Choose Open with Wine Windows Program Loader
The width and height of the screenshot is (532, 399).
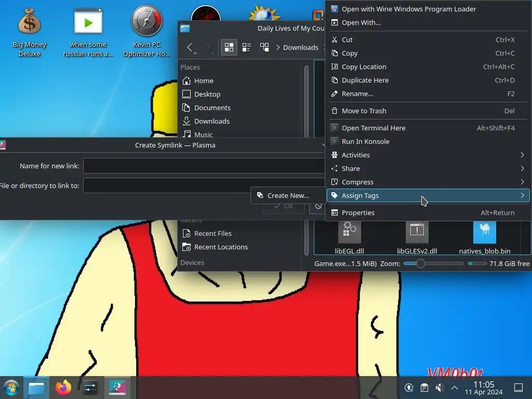pos(428,9)
